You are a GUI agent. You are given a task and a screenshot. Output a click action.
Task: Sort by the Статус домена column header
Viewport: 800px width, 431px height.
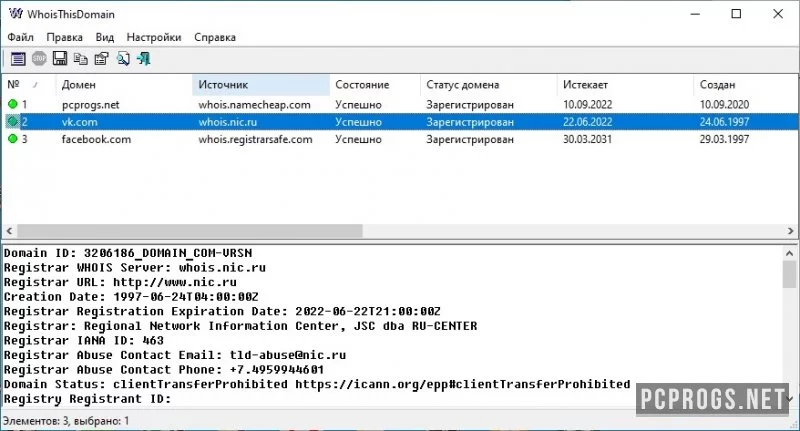pos(489,85)
